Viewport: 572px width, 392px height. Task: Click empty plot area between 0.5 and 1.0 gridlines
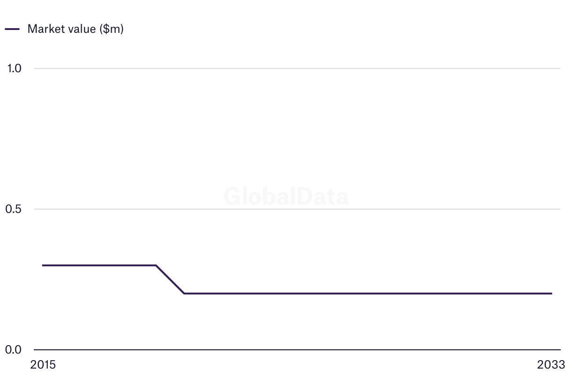297,138
